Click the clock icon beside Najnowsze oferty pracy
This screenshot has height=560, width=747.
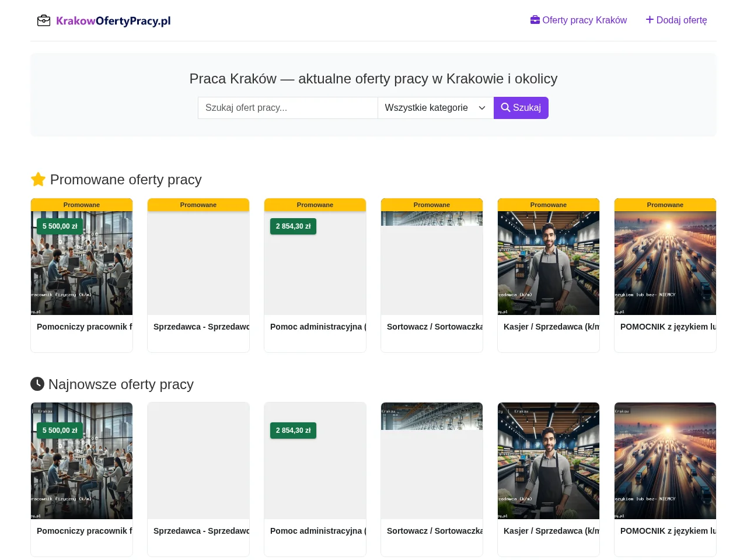point(37,384)
